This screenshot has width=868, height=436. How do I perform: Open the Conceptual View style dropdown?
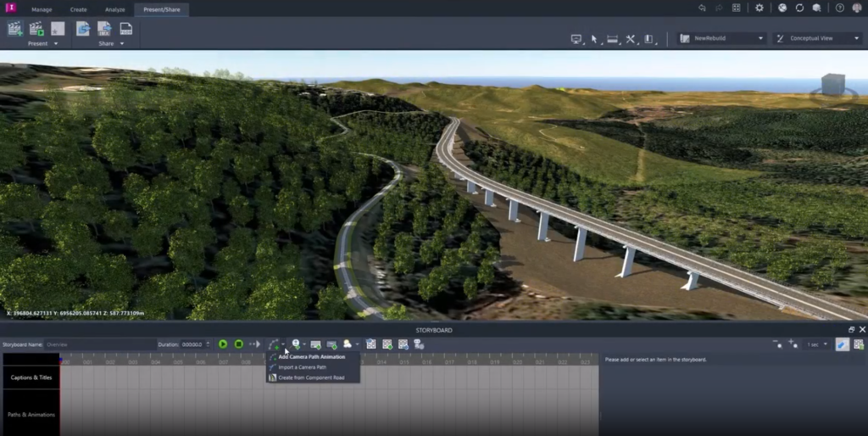click(818, 38)
